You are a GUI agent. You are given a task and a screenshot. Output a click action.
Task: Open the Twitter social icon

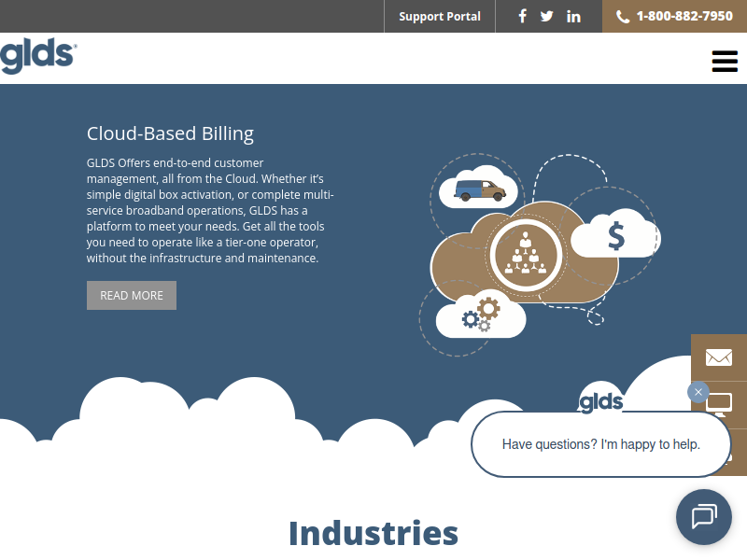pos(547,16)
